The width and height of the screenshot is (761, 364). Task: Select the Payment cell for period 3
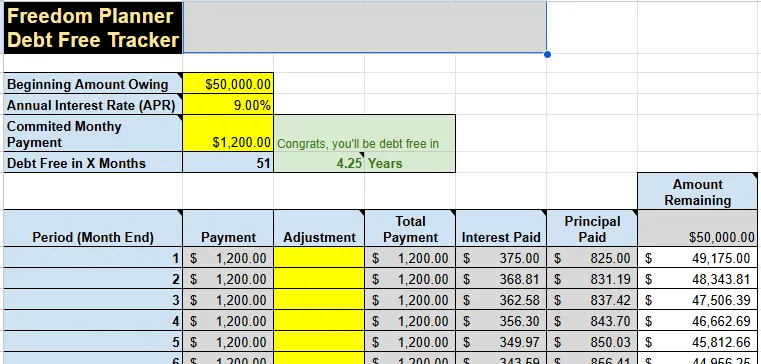(228, 299)
